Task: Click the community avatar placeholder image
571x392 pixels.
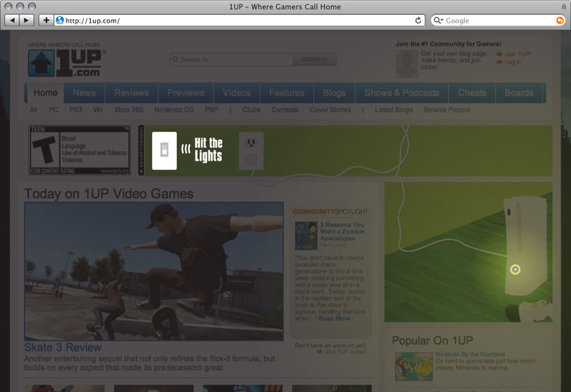Action: 407,64
